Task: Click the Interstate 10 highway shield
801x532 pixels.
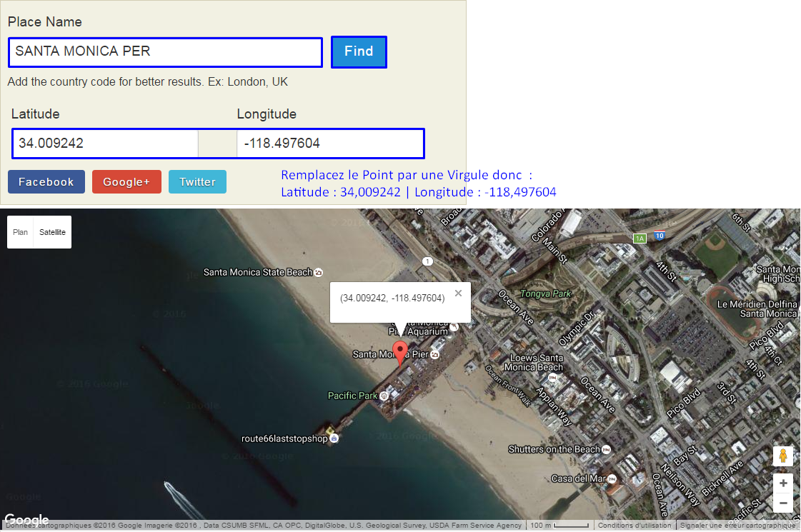Action: coord(660,236)
